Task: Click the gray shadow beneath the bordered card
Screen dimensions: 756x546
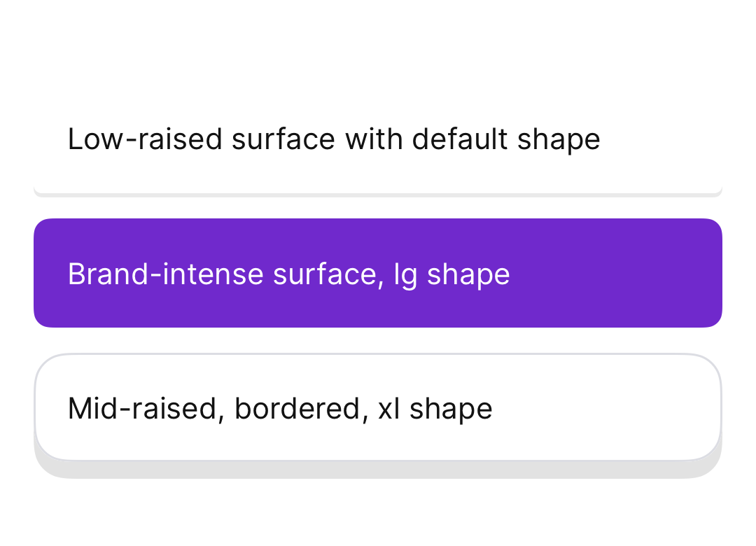Action: click(378, 470)
